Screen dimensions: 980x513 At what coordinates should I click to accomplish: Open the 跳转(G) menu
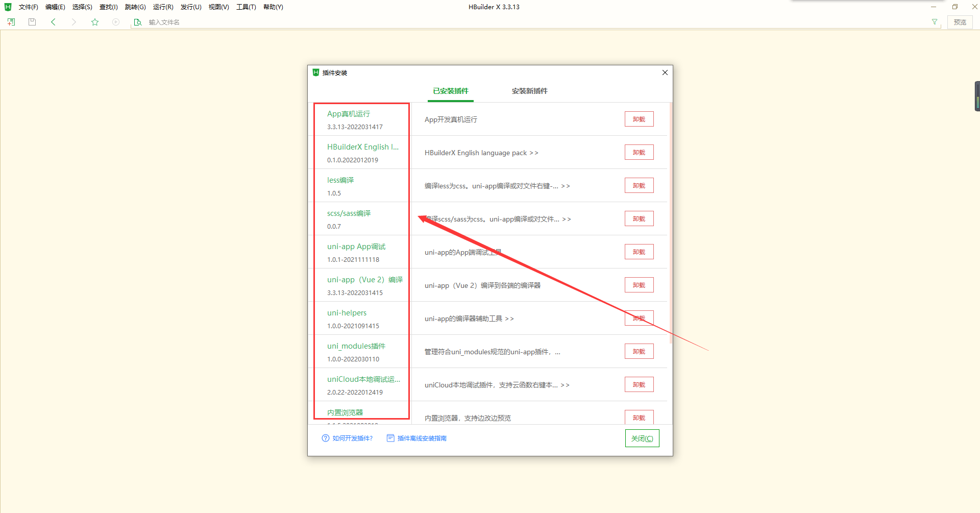click(135, 7)
